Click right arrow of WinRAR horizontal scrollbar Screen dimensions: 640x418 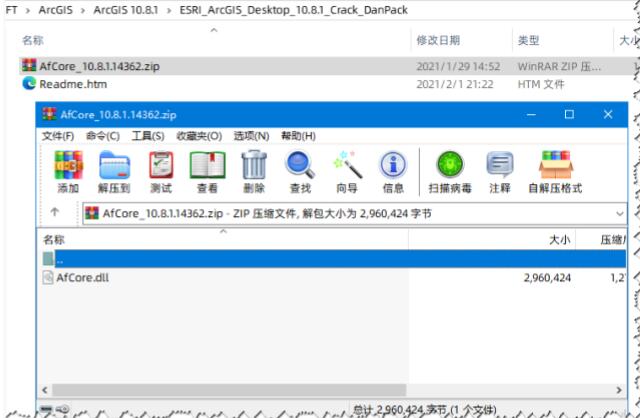pos(619,390)
